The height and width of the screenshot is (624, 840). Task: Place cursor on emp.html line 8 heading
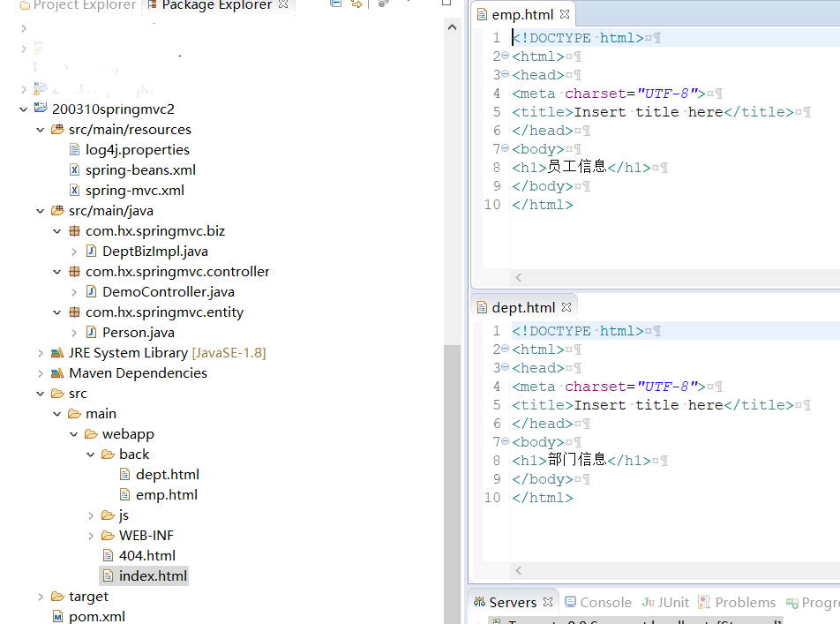(581, 168)
